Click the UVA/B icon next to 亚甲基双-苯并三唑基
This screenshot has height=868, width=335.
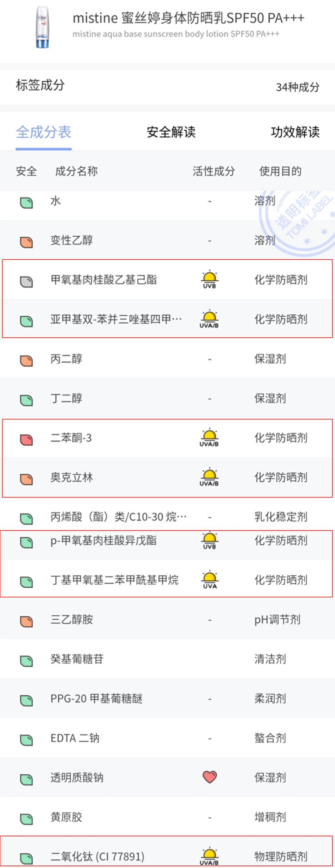click(x=209, y=319)
